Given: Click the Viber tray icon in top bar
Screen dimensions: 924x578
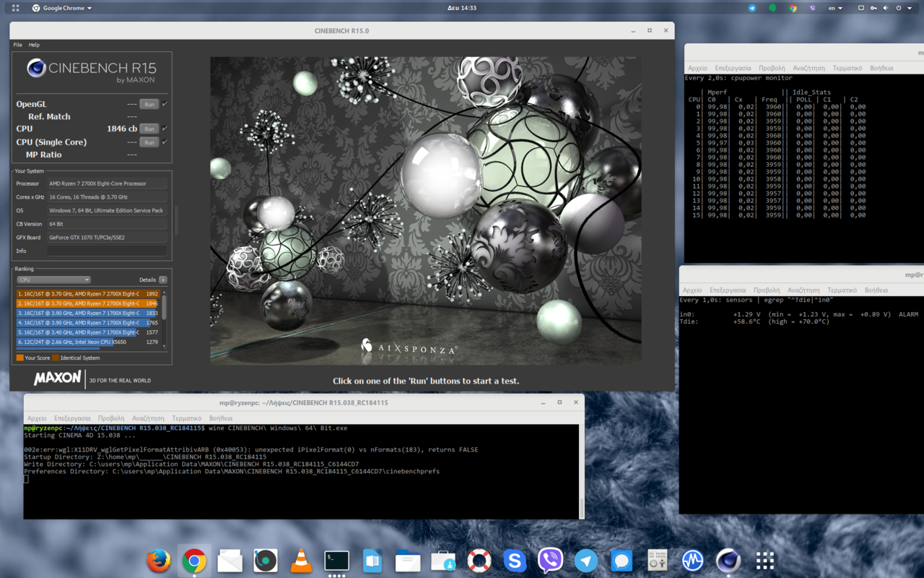Looking at the screenshot, I should click(x=813, y=8).
